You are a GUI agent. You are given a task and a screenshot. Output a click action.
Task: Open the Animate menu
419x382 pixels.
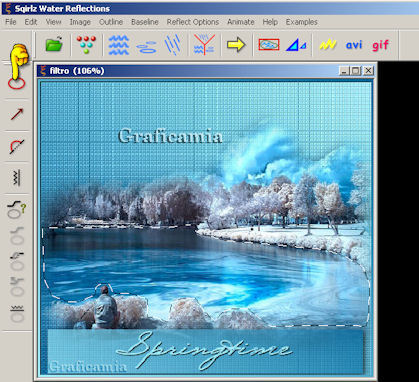241,22
